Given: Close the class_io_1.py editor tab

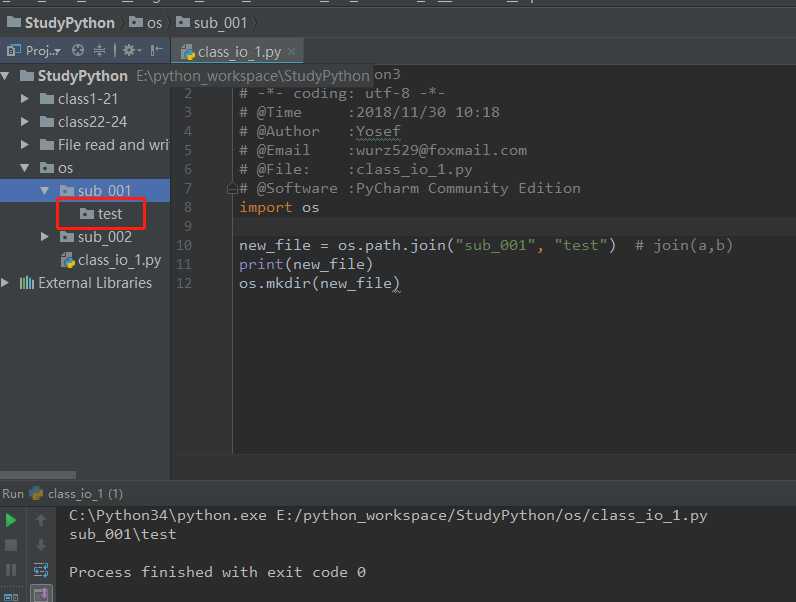Looking at the screenshot, I should coord(291,51).
